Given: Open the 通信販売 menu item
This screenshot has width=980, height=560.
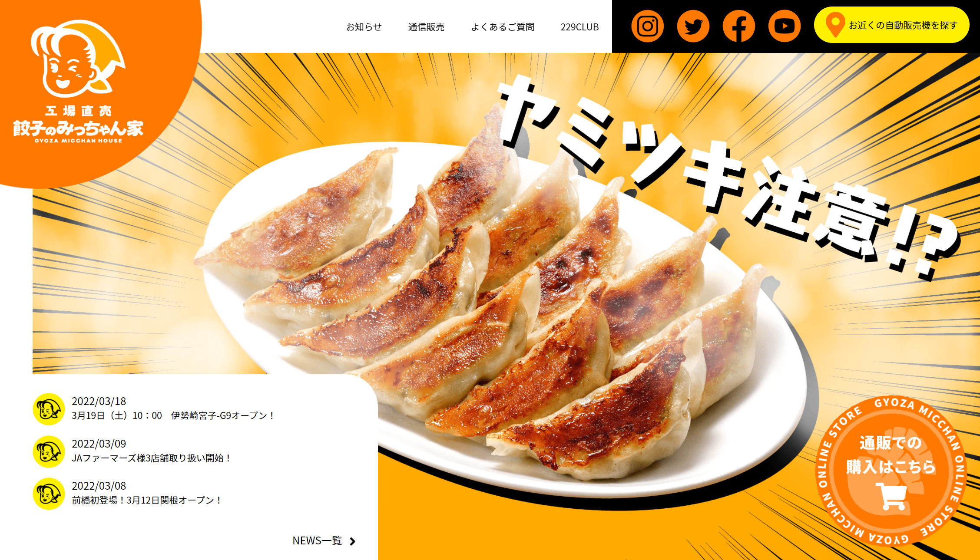Looking at the screenshot, I should (x=426, y=27).
